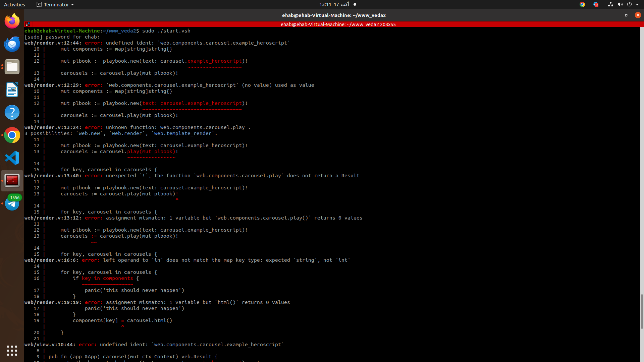Viewport: 644px width, 362px height.
Task: Open Firefox from the dock
Action: tap(12, 21)
